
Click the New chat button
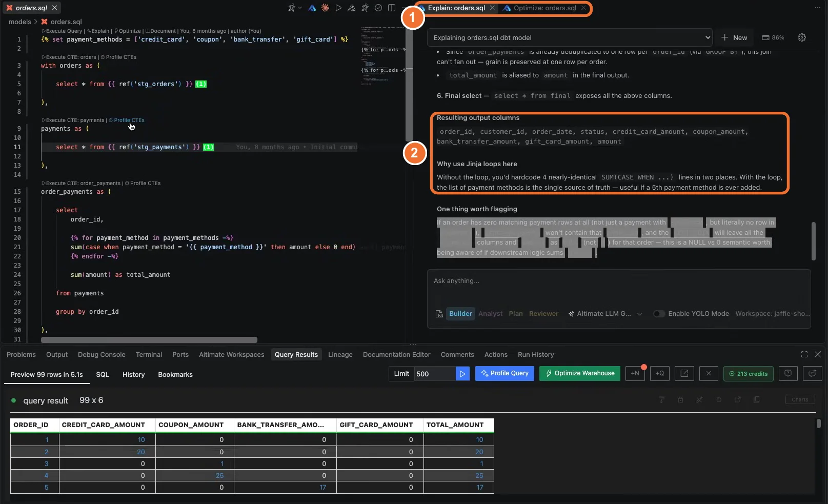734,37
